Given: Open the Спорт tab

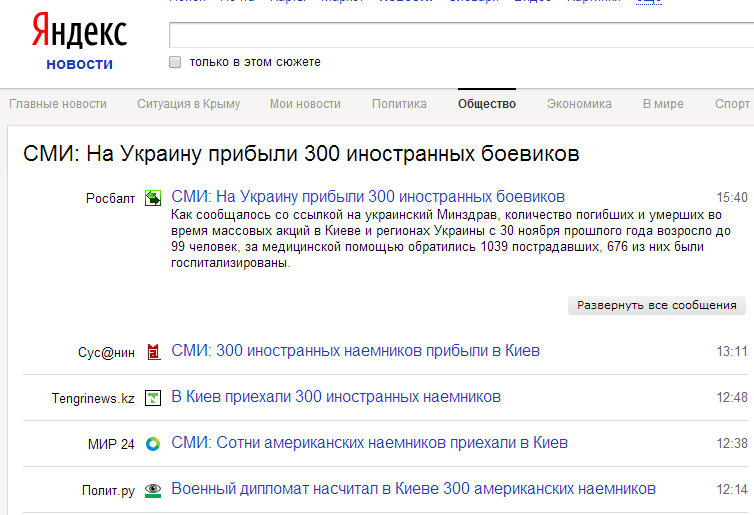Looking at the screenshot, I should tap(732, 104).
